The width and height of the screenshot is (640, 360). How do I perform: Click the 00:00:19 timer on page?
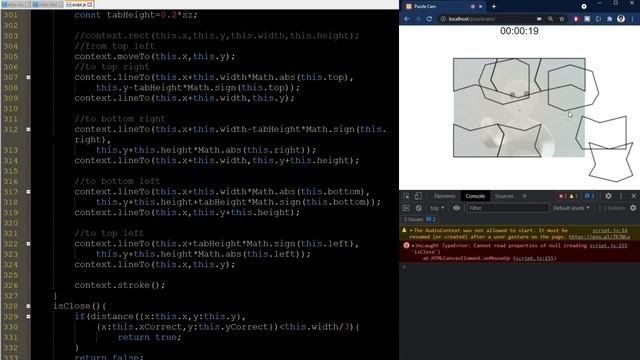click(519, 31)
